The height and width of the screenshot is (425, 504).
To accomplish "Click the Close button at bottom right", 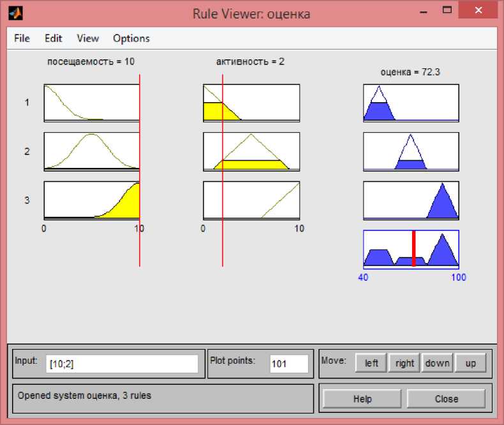I will click(446, 399).
